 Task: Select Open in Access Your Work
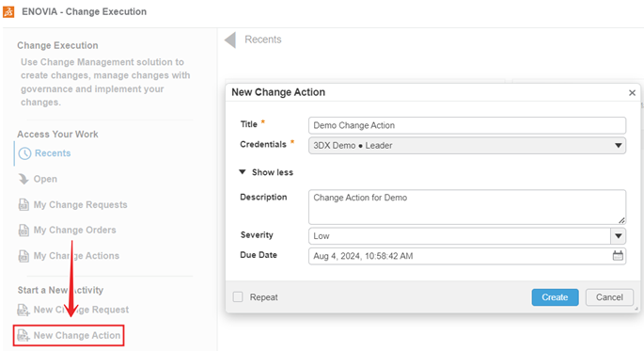point(45,179)
